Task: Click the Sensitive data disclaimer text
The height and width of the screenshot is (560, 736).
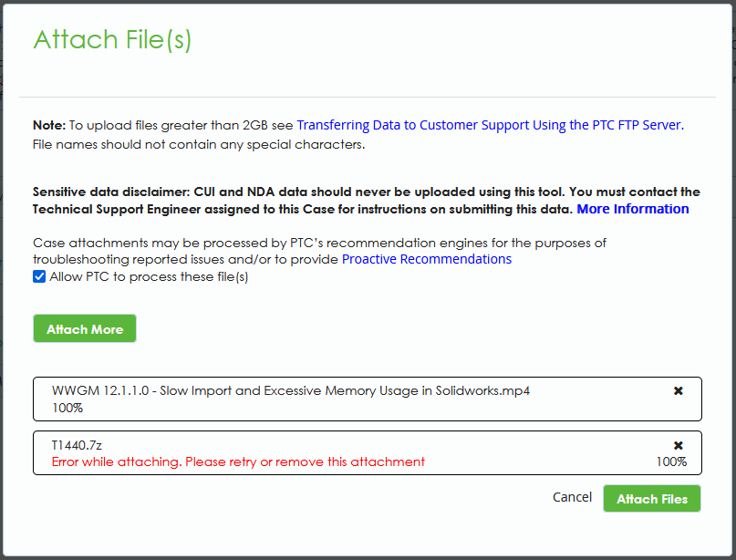Action: click(365, 192)
